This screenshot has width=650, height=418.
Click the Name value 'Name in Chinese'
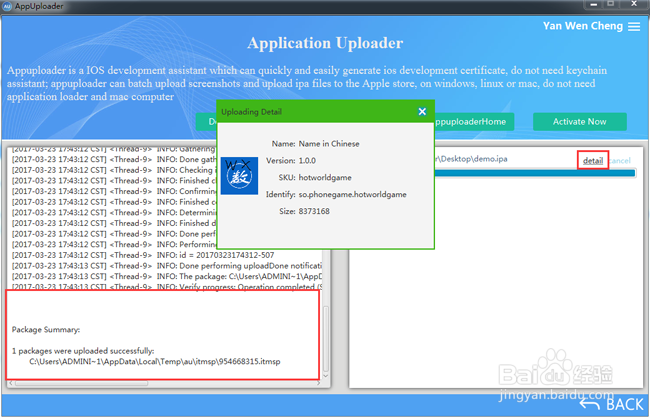click(329, 144)
